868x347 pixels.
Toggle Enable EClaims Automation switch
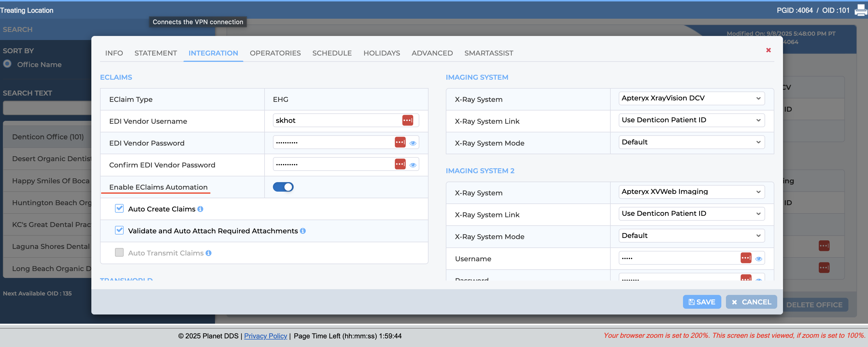(283, 187)
